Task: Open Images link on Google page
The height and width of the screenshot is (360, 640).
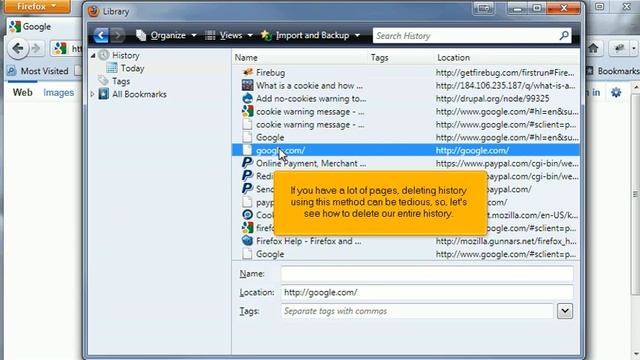Action: (58, 93)
